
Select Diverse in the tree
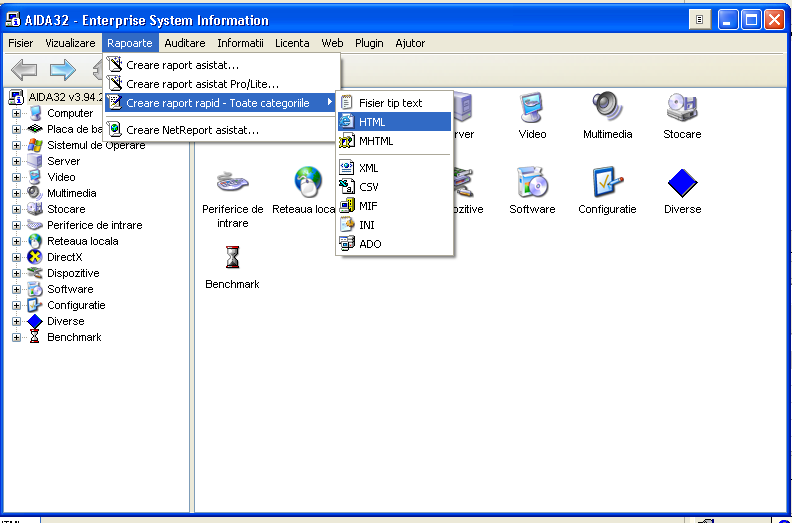pyautogui.click(x=66, y=321)
